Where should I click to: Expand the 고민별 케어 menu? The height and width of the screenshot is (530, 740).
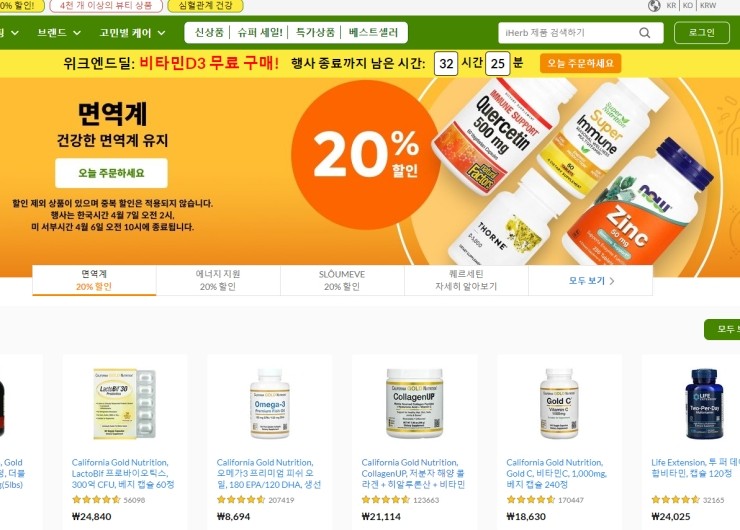(133, 33)
